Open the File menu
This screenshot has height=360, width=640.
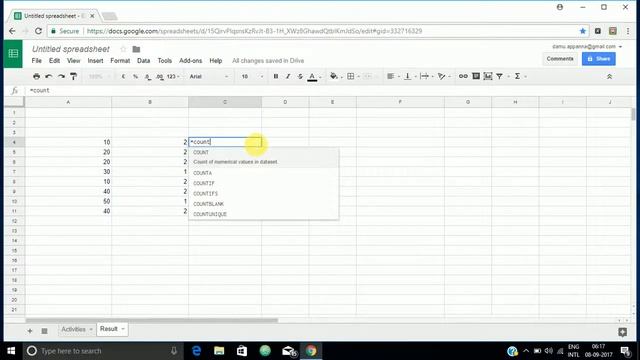(36, 61)
